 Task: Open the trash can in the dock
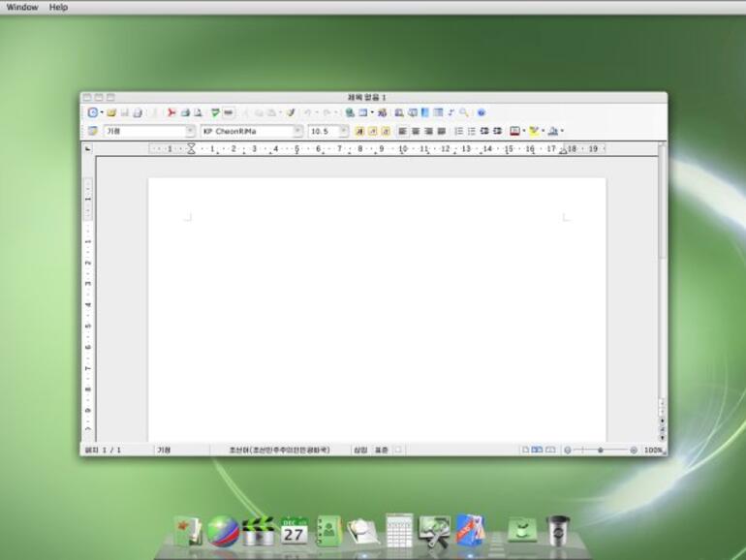tap(557, 530)
